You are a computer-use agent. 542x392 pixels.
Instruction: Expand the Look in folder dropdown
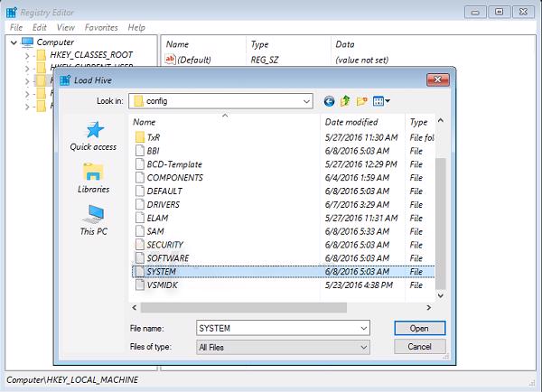tap(306, 101)
